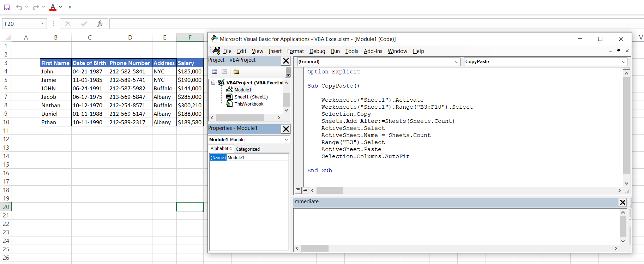Click the Sheet1 worksheet icon in project tree
This screenshot has width=644, height=264.
pos(229,97)
